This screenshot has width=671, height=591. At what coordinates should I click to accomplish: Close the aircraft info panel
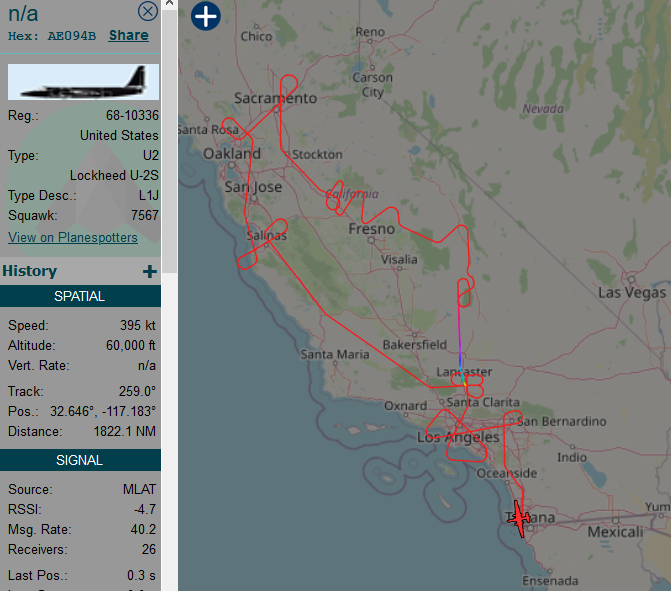148,12
